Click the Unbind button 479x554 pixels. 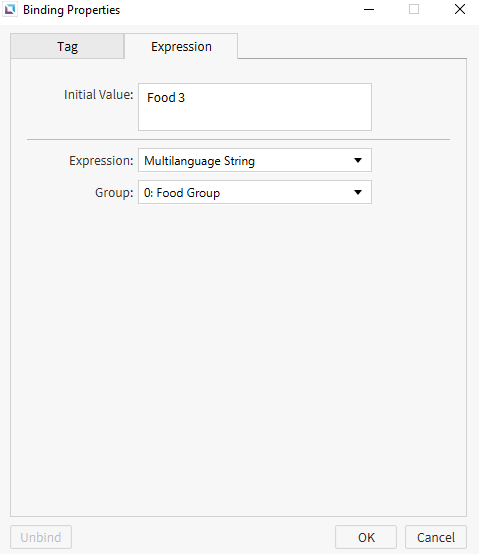point(41,537)
